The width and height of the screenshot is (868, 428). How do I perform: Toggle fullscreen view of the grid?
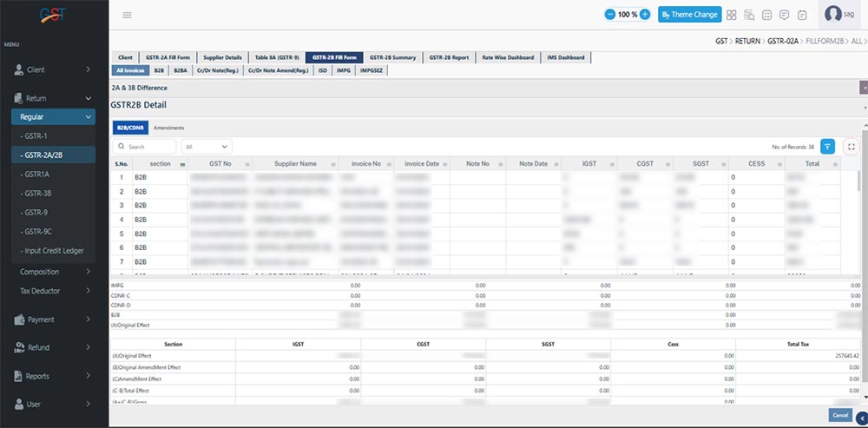point(851,147)
